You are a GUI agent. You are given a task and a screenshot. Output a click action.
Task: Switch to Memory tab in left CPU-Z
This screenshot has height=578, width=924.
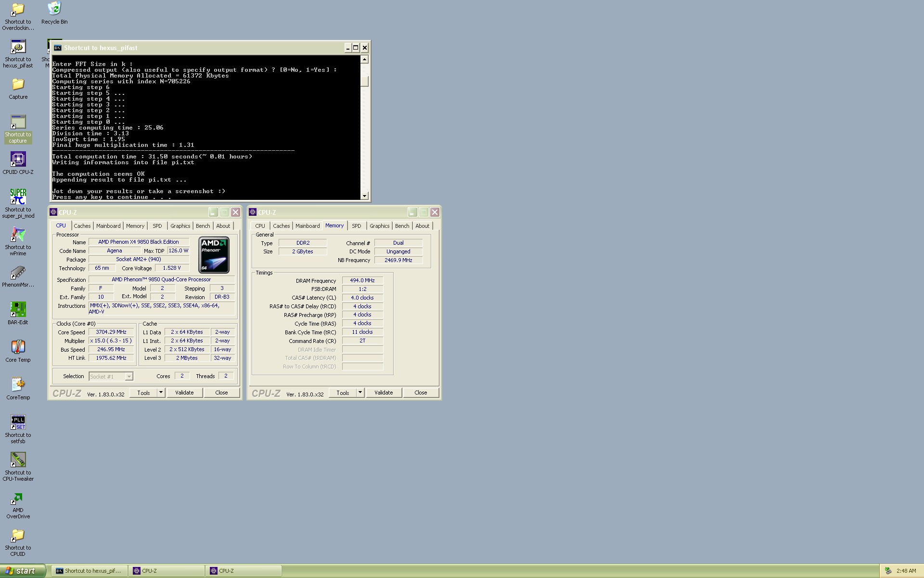(135, 226)
